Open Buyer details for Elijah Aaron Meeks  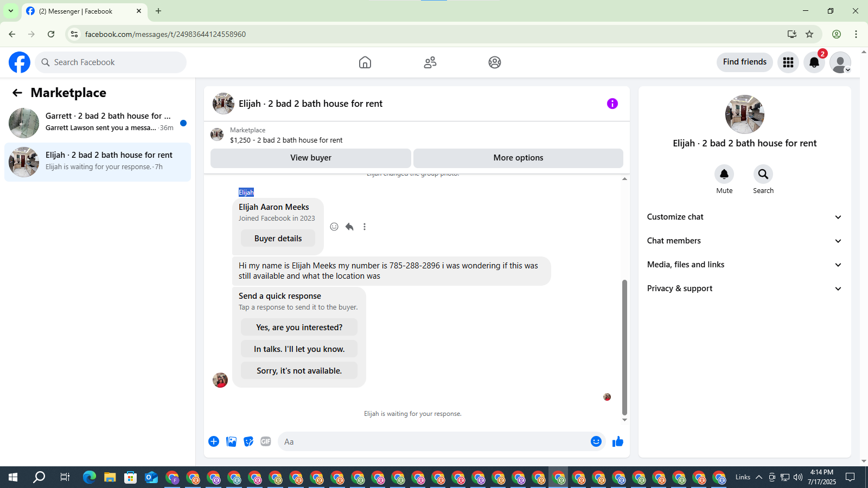pos(278,239)
